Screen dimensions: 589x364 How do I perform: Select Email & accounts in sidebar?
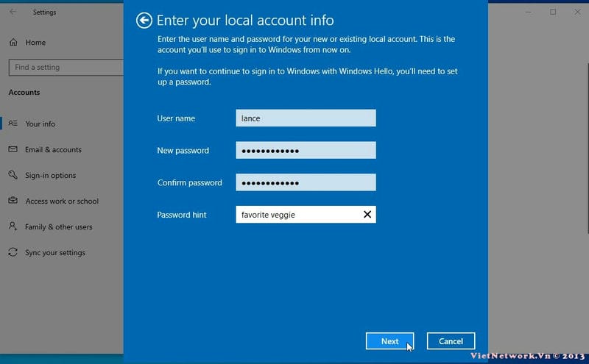coord(53,150)
